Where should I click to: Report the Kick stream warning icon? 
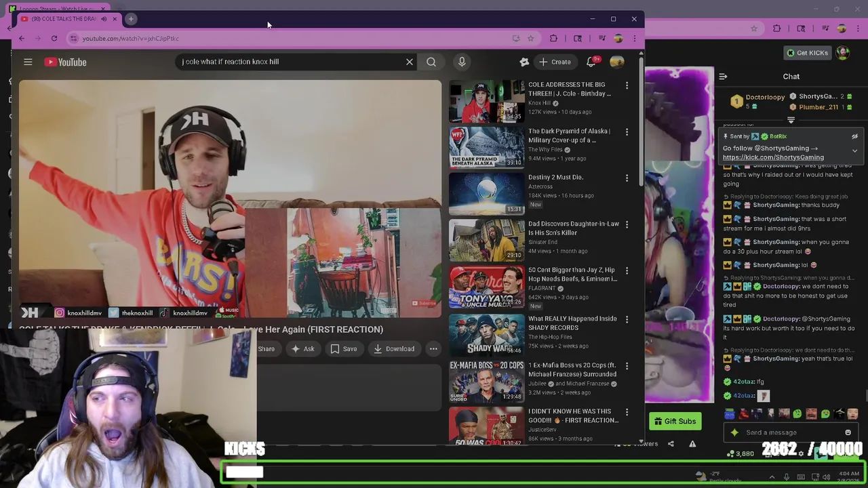(692, 444)
